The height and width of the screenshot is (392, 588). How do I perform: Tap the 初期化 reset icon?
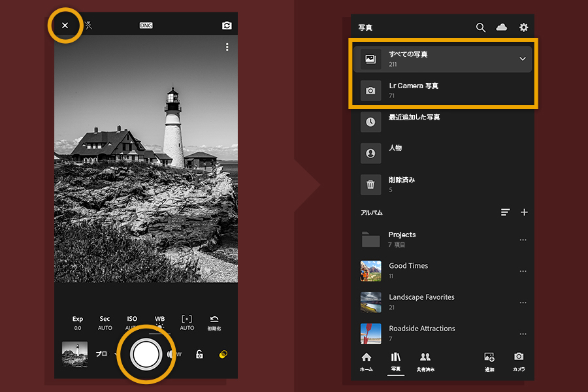pos(214,323)
